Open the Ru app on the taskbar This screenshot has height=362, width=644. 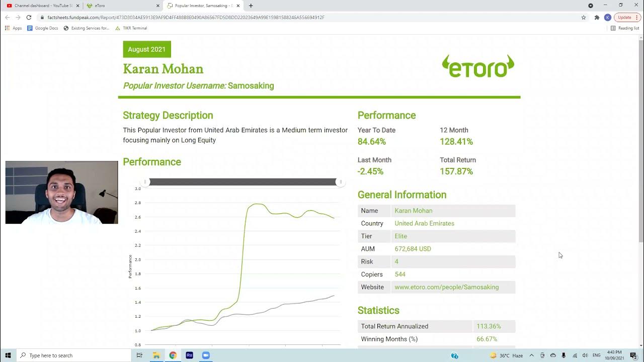tap(189, 355)
